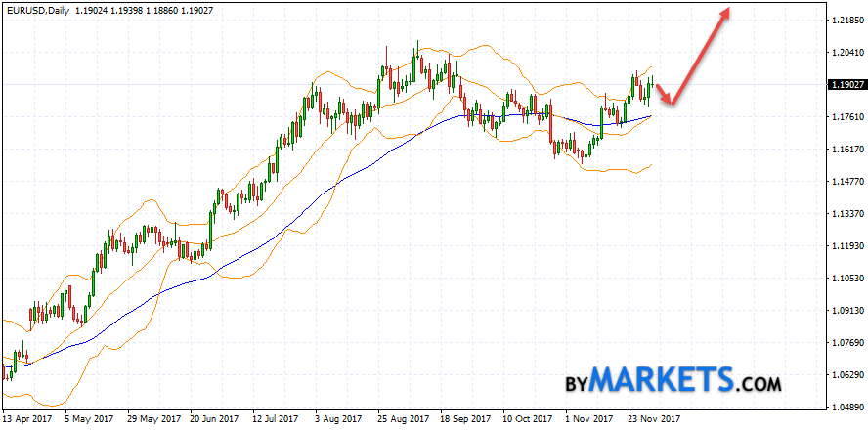868x430 pixels.
Task: Select the 18 Sep 2017 date label
Action: [467, 418]
